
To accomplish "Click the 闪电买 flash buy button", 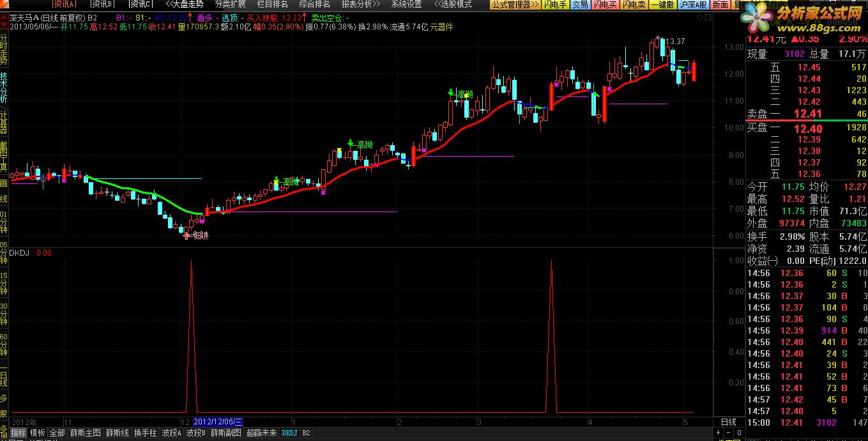I will pos(604,4).
